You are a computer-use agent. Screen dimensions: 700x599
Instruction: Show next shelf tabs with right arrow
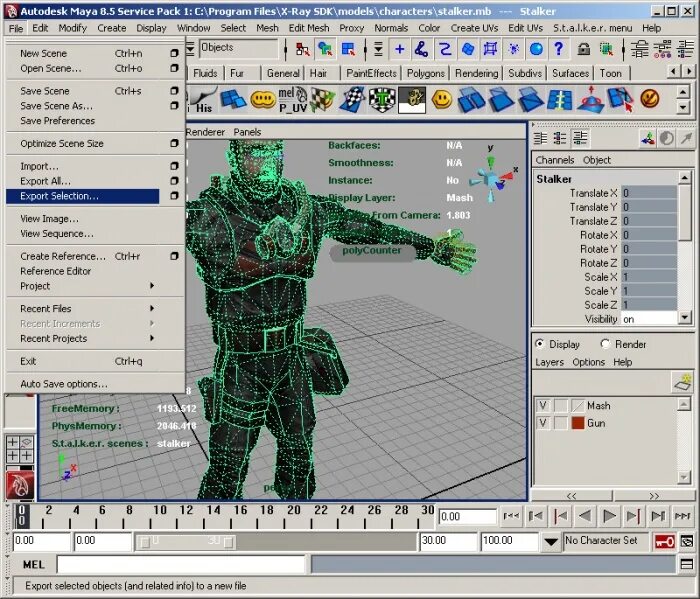pyautogui.click(x=689, y=71)
